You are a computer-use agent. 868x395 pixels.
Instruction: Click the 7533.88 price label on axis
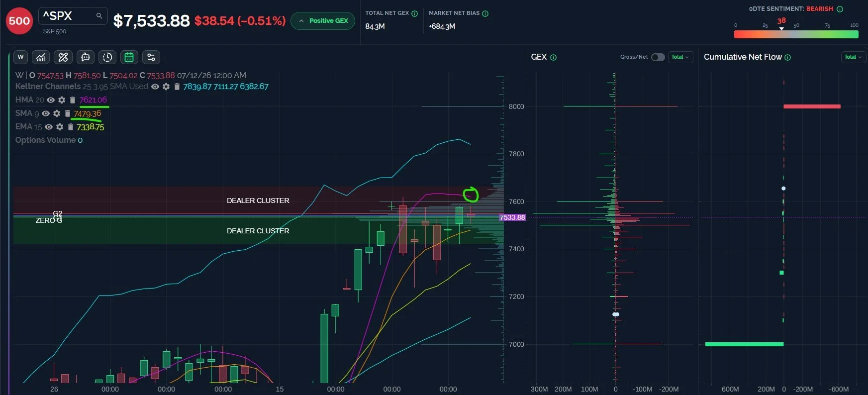[512, 217]
